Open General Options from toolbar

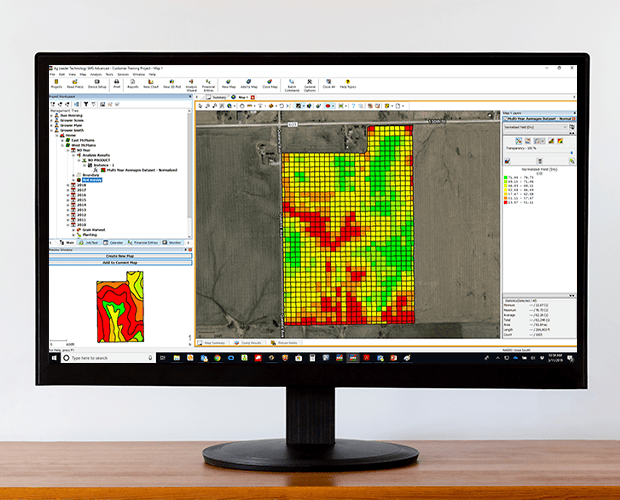(310, 83)
